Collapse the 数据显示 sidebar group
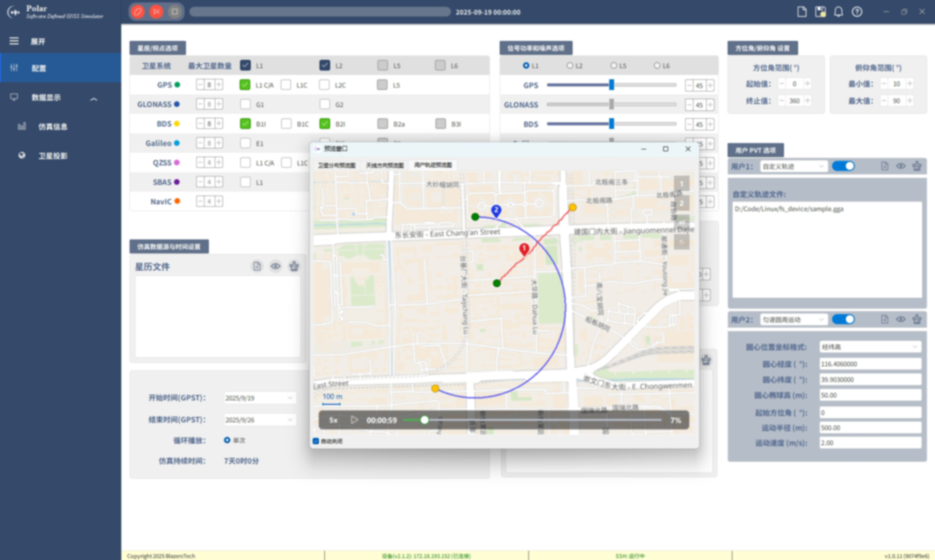Image resolution: width=935 pixels, height=560 pixels. [x=93, y=98]
